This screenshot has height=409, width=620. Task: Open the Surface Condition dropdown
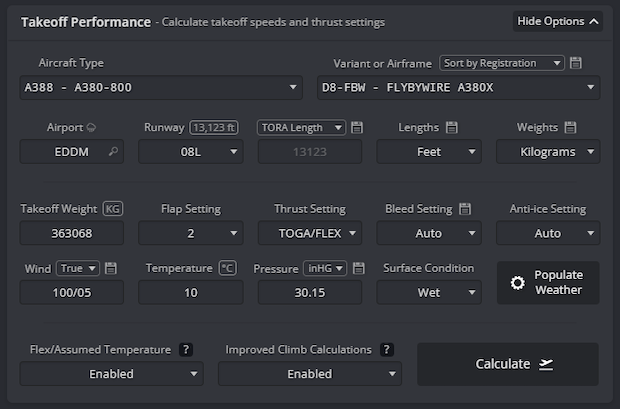tap(428, 292)
